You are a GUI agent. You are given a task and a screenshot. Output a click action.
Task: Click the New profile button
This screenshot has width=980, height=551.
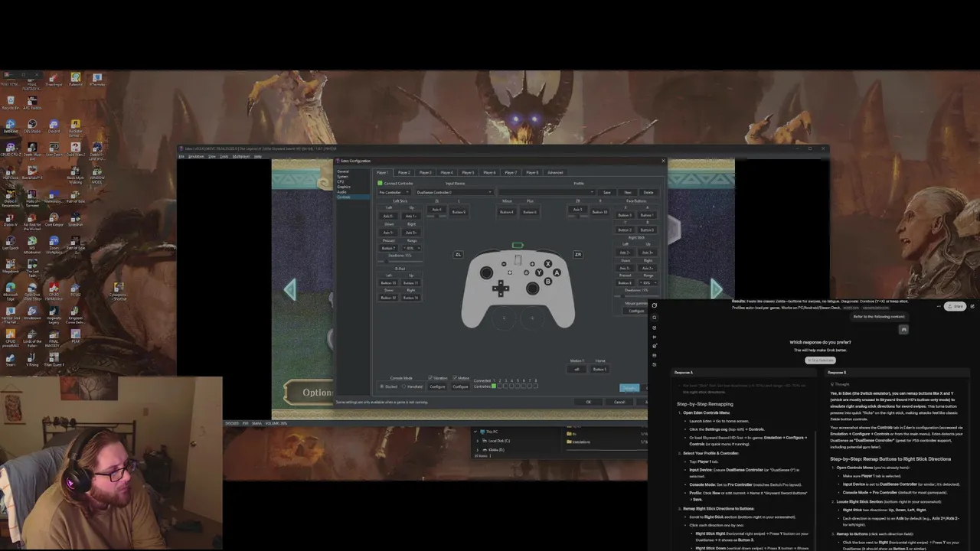coord(628,192)
